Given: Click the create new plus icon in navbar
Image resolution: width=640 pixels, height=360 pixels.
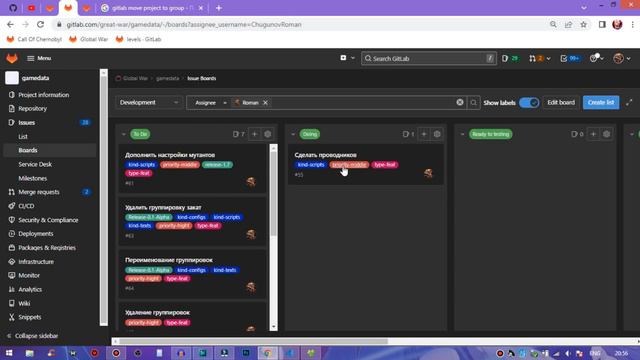Looking at the screenshot, I should 343,58.
